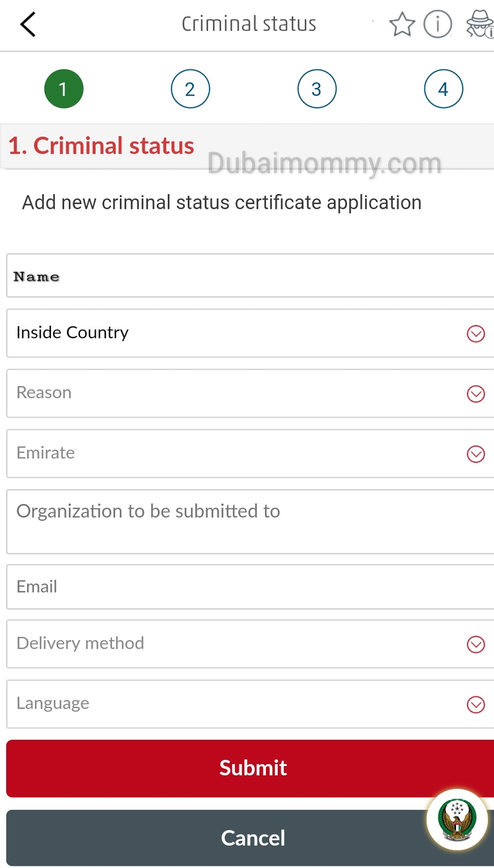Expand the Inside Country dropdown
Image resolution: width=494 pixels, height=868 pixels.
250,333
